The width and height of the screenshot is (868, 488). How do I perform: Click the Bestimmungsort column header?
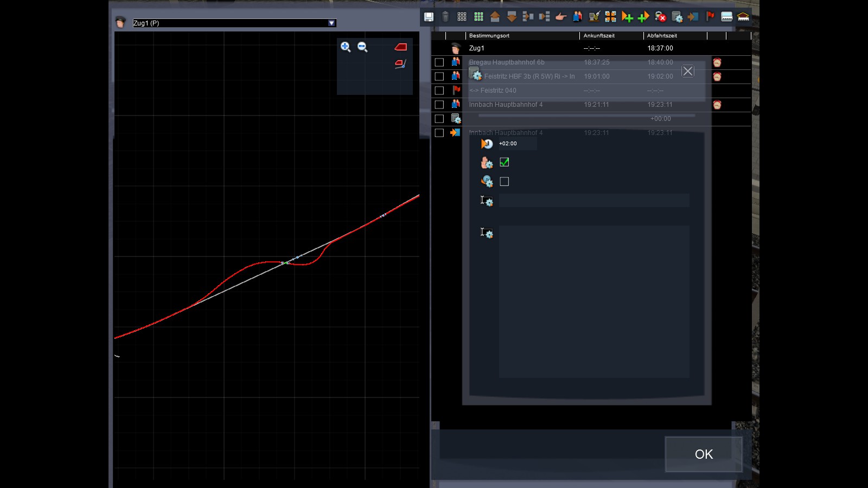tap(489, 36)
